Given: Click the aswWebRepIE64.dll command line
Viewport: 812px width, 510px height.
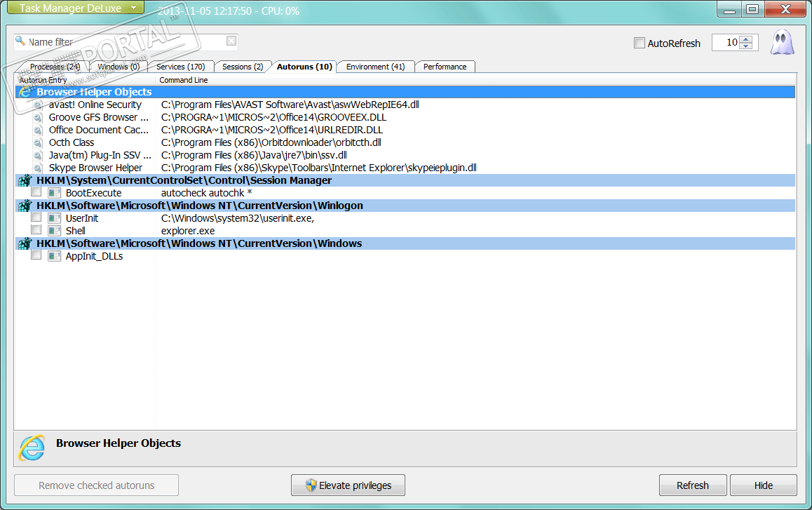Looking at the screenshot, I should pos(290,105).
